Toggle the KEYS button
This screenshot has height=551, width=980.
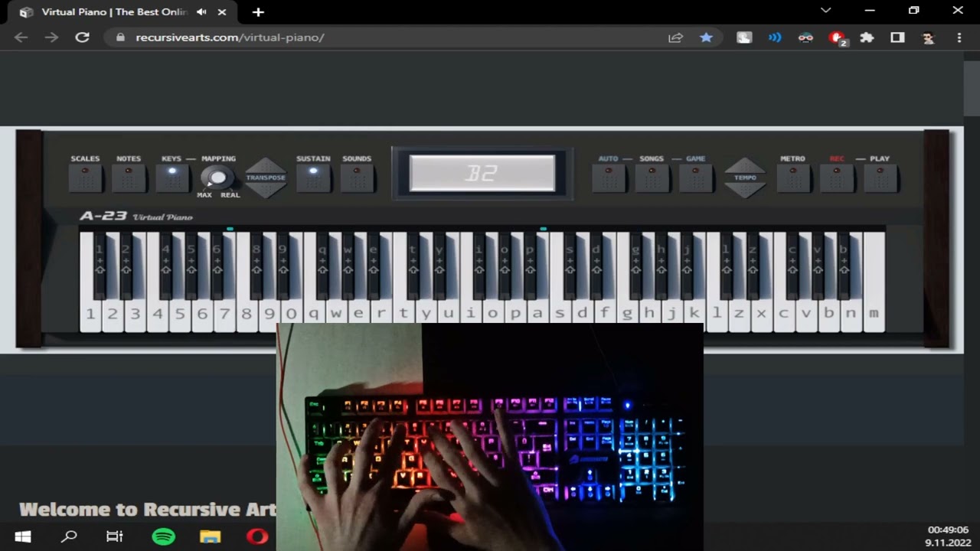[172, 178]
